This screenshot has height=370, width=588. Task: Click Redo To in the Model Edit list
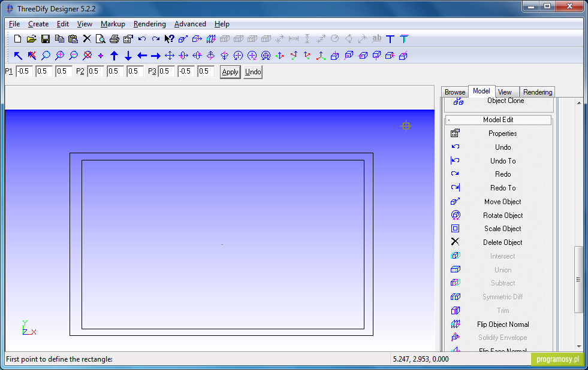click(x=503, y=187)
